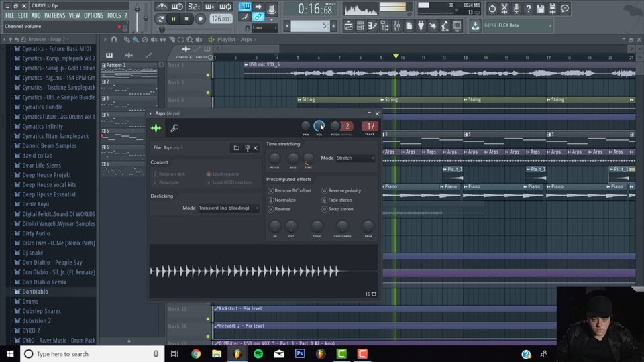Select the Mute tool in Playlist toolbar
This screenshot has width=644, height=362.
pos(154,40)
